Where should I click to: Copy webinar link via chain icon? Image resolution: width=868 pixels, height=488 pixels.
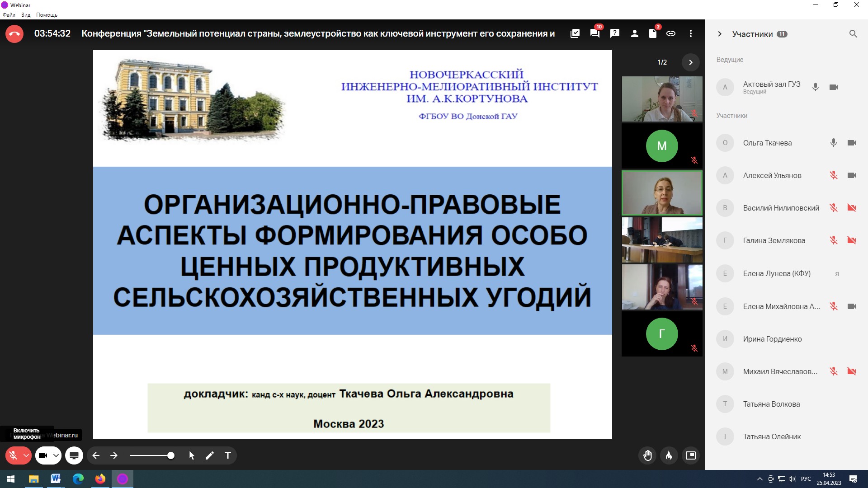[x=671, y=33]
